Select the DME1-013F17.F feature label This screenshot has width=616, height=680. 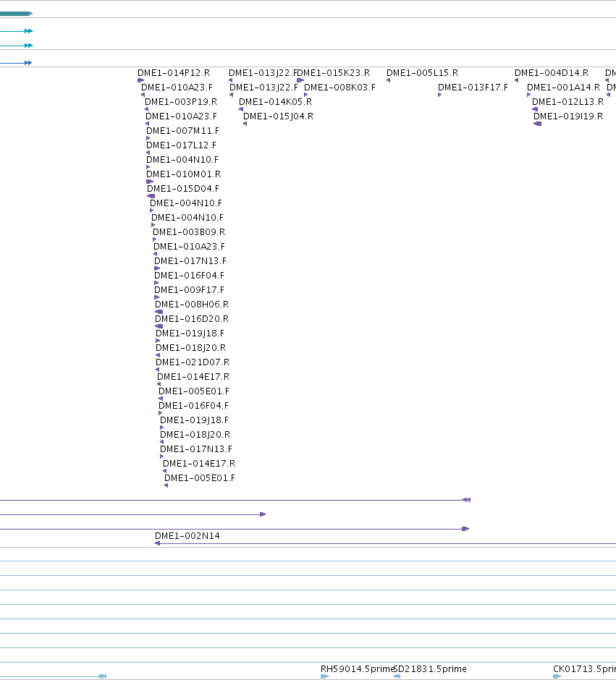[473, 88]
